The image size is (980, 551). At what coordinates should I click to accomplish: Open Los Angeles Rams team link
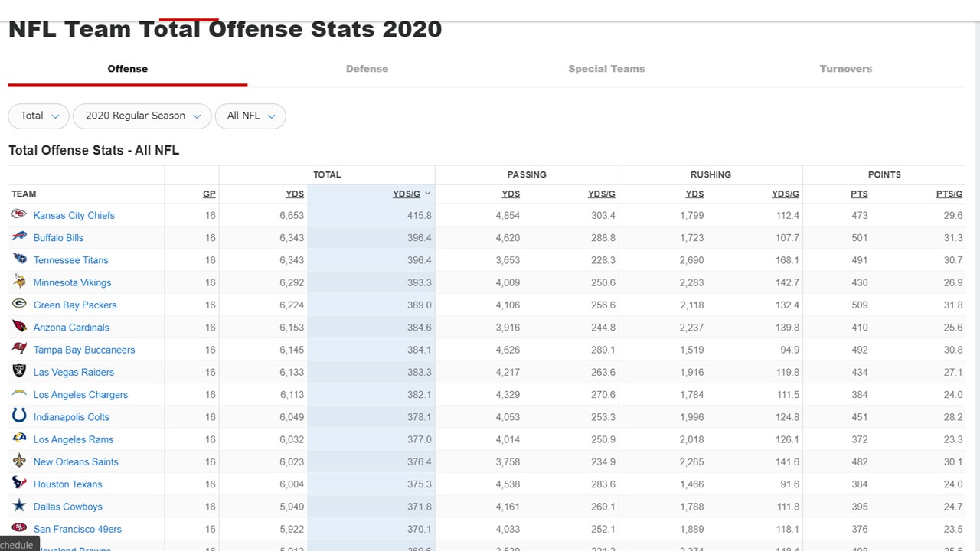[73, 439]
